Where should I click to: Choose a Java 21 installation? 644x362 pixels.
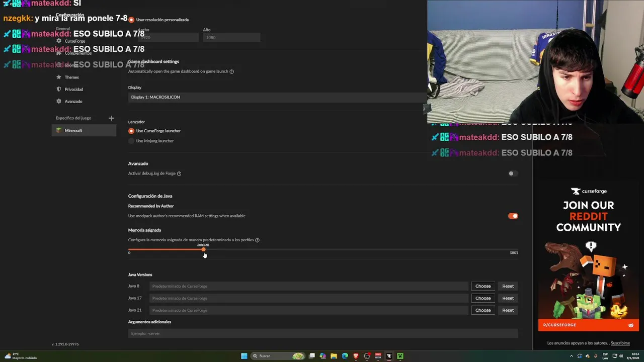coord(483,310)
